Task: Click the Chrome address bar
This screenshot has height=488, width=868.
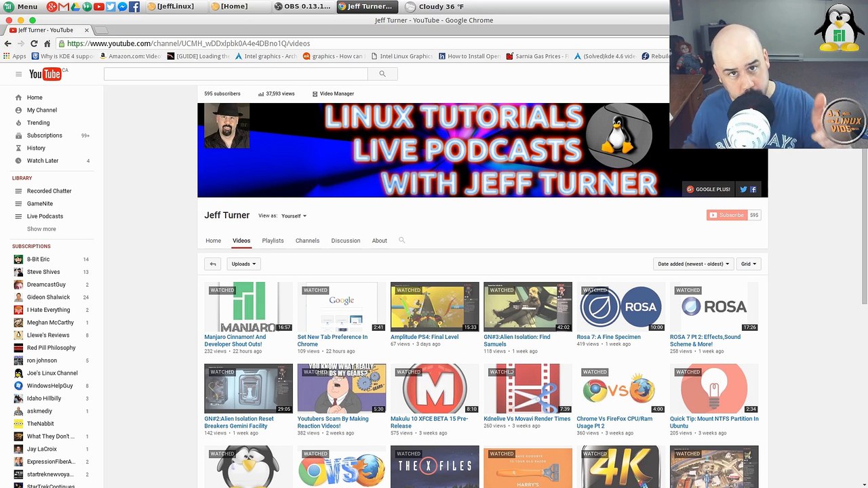Action: (x=359, y=43)
